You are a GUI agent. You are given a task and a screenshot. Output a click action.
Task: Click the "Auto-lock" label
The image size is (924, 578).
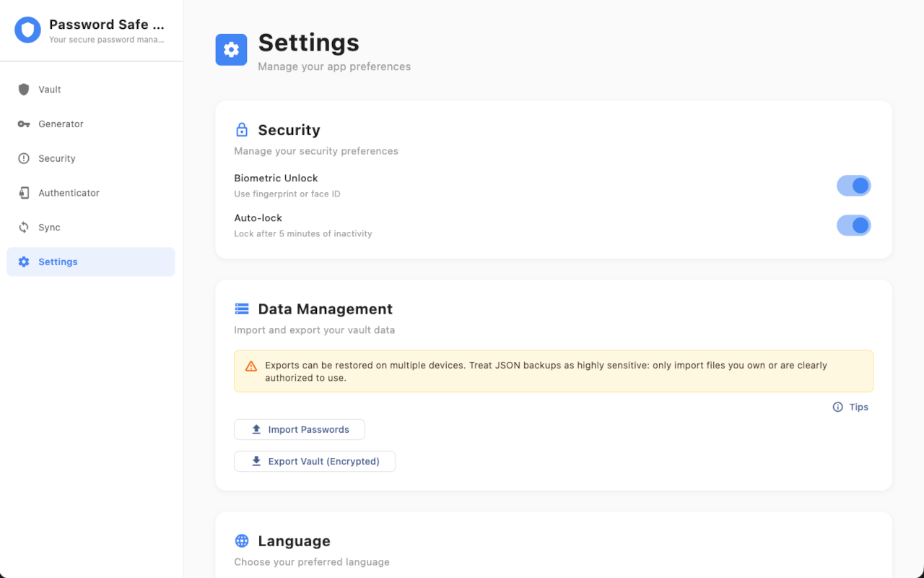258,218
